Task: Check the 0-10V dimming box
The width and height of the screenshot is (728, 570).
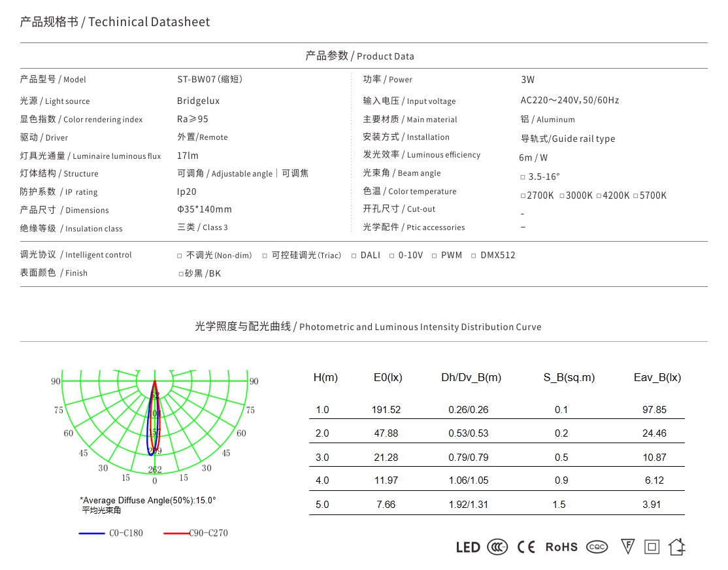Action: click(x=392, y=256)
